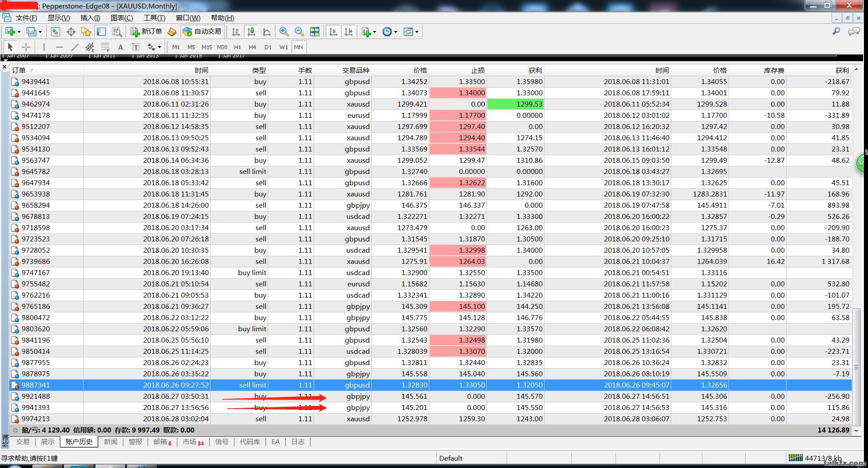Expand the periods dropdown arrow
Screen dimensions: 868x468
click(396, 32)
